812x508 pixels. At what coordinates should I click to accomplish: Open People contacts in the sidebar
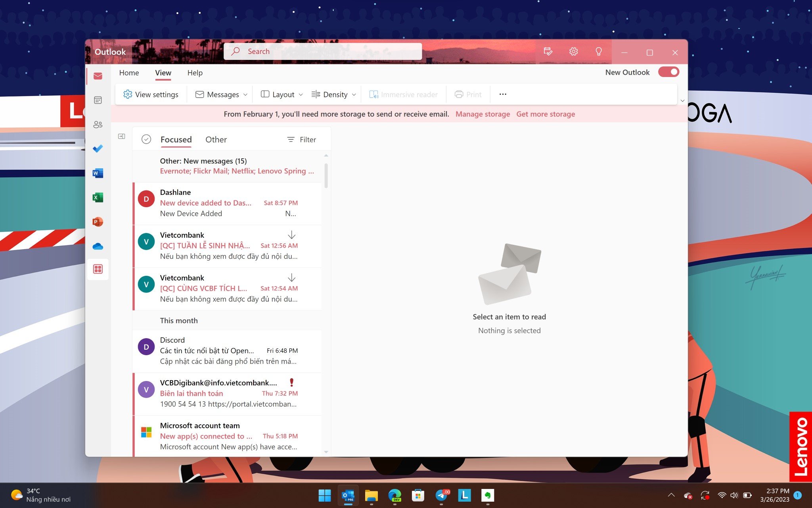click(x=98, y=124)
